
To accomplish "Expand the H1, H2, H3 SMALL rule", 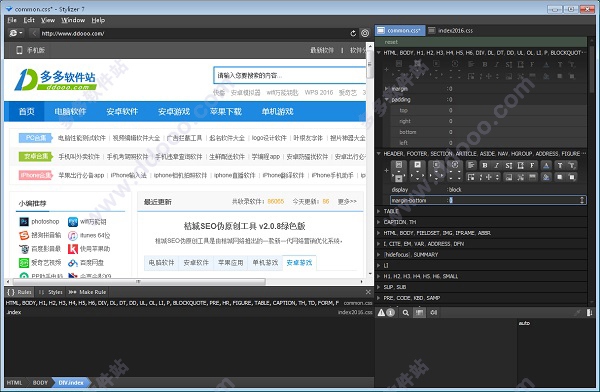I will click(x=379, y=276).
